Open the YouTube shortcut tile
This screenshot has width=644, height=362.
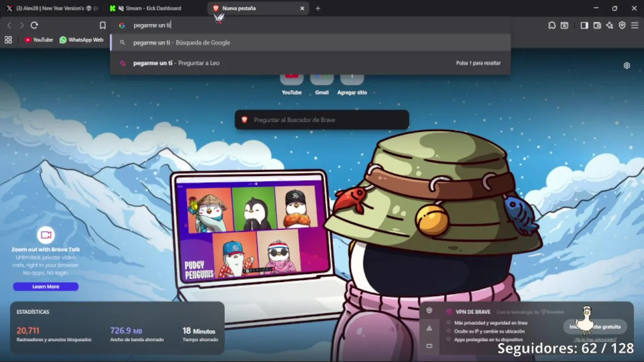click(292, 84)
